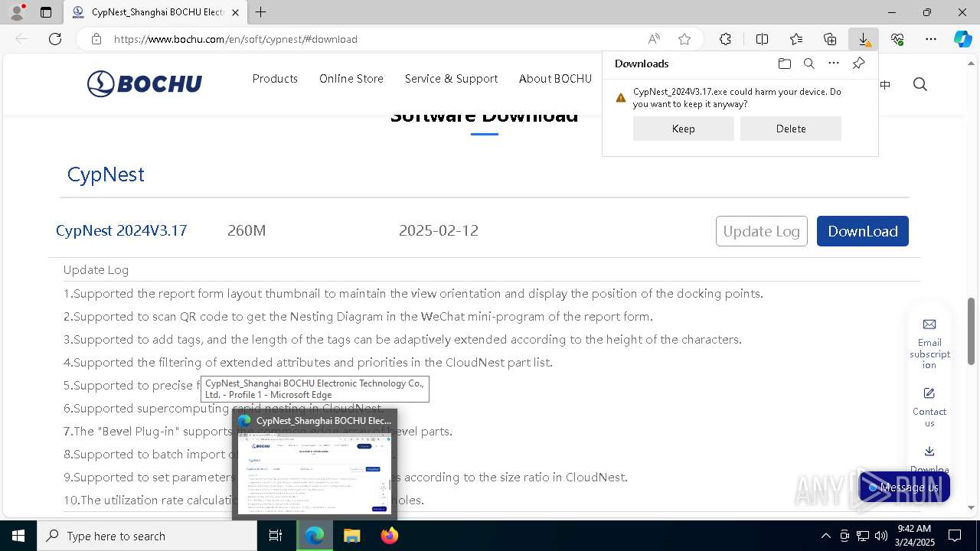Click the BOCHU logo
The image size is (980, 551).
tap(144, 83)
